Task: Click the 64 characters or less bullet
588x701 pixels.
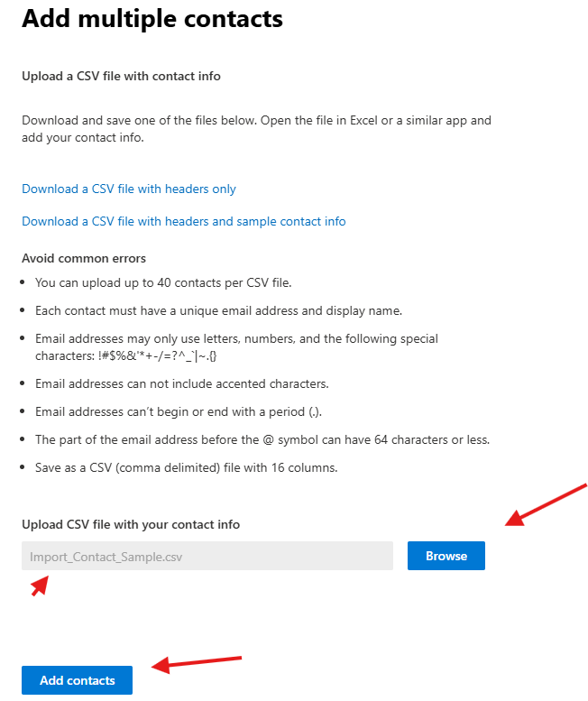Action: tap(262, 439)
